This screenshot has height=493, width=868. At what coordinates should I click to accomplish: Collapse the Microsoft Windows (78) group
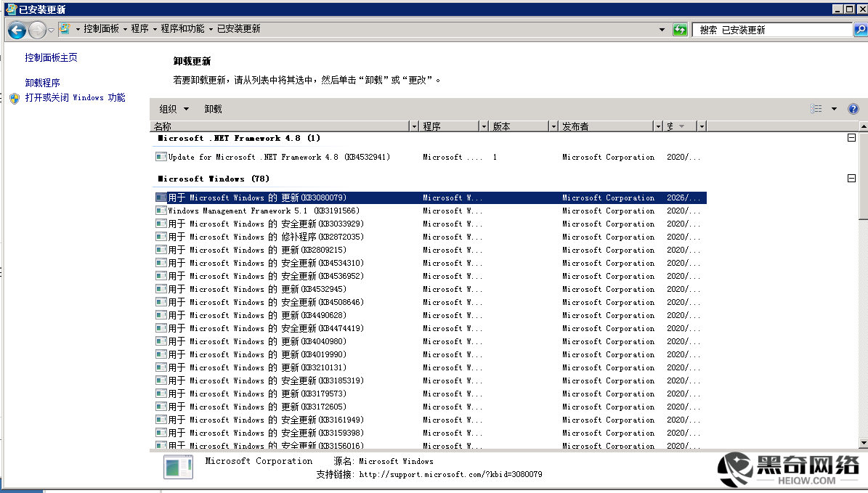(x=851, y=179)
